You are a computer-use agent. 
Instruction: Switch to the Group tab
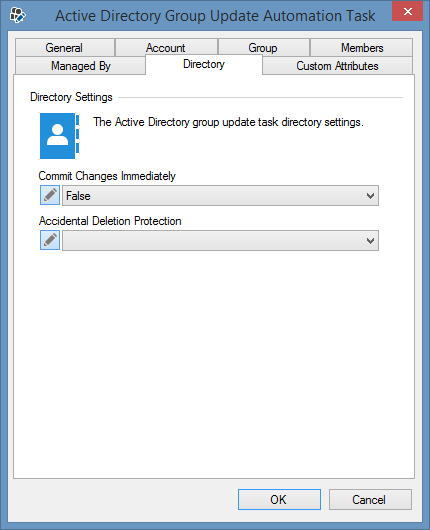(x=263, y=48)
